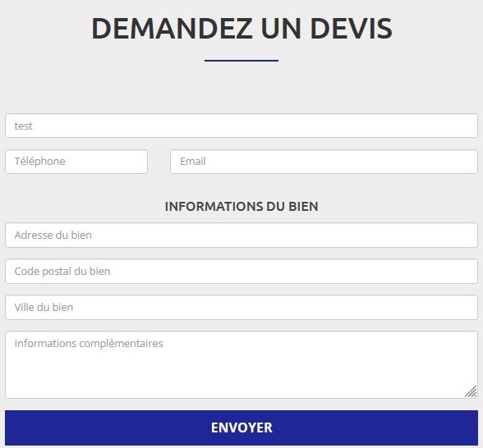Viewport: 483px width, 448px height.
Task: Click the Informations complémentaires text area
Action: click(x=241, y=364)
